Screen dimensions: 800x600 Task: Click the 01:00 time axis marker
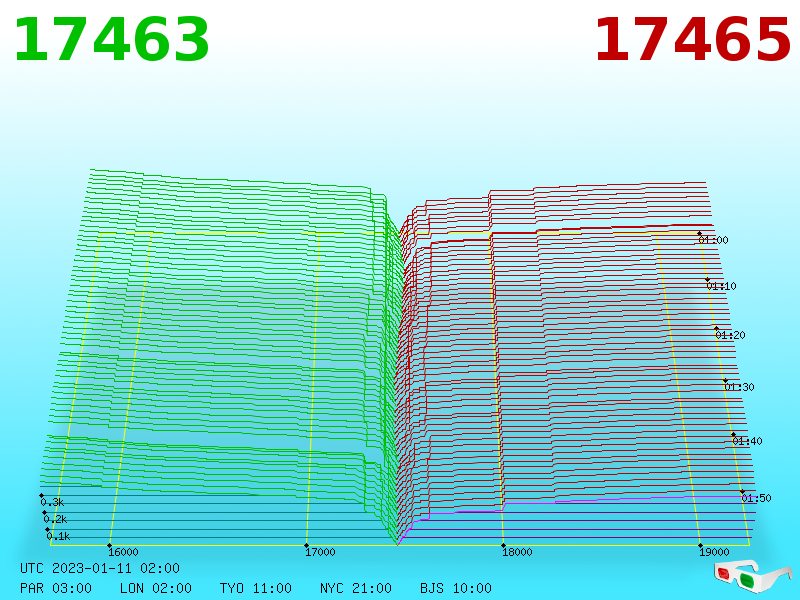(713, 240)
